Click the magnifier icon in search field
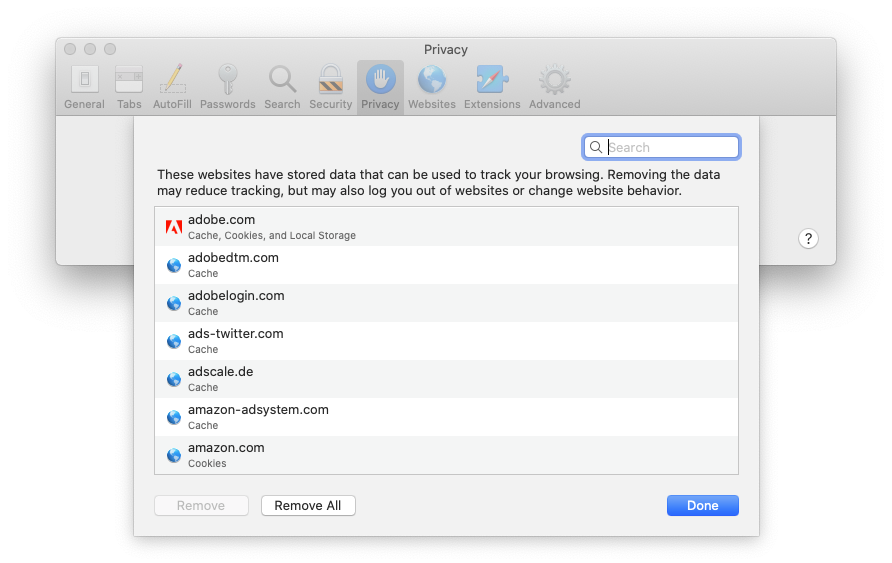This screenshot has height=563, width=892. click(x=596, y=147)
